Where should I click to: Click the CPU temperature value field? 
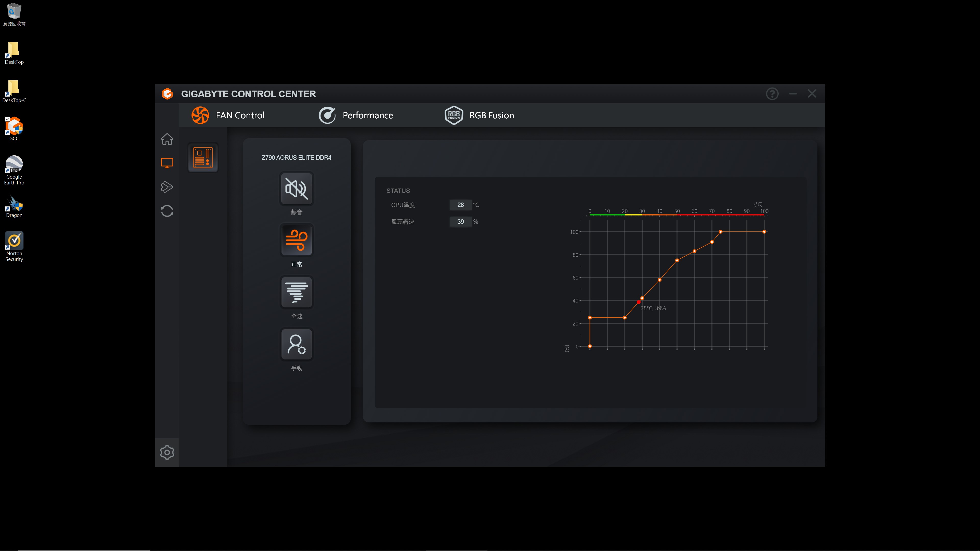point(460,205)
